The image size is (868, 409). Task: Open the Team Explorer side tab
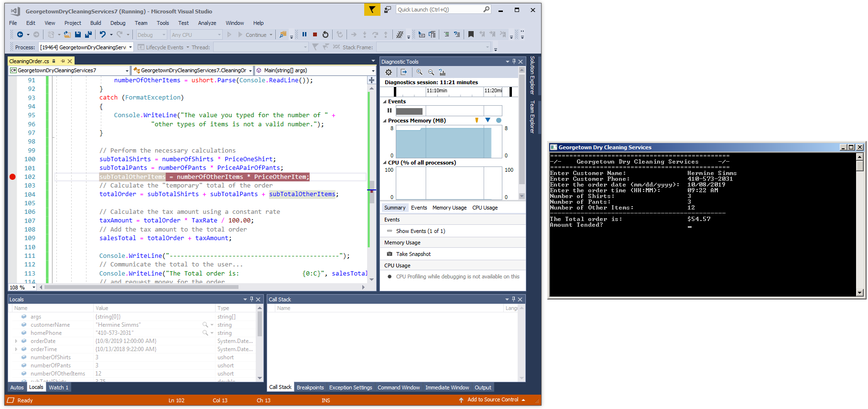tap(532, 117)
